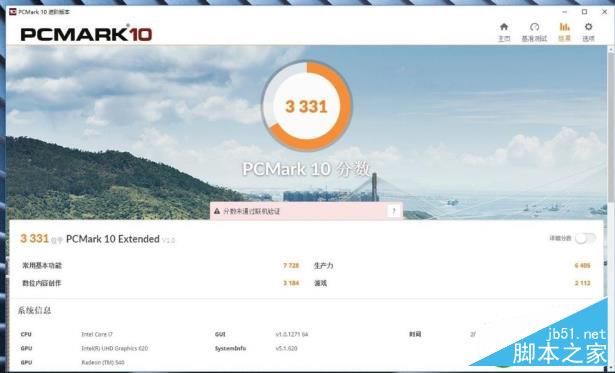615x373 pixels.
Task: Click the SystemInfo version value v5.1.620
Action: click(286, 348)
